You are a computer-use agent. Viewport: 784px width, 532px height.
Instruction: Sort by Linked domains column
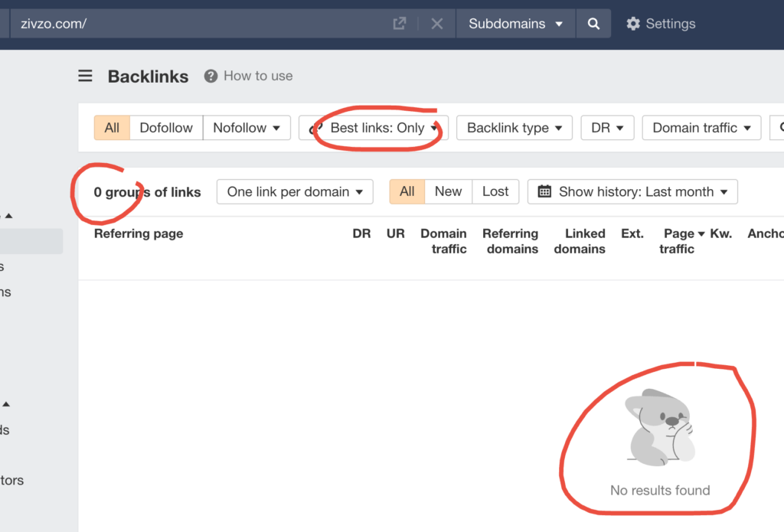click(x=580, y=241)
